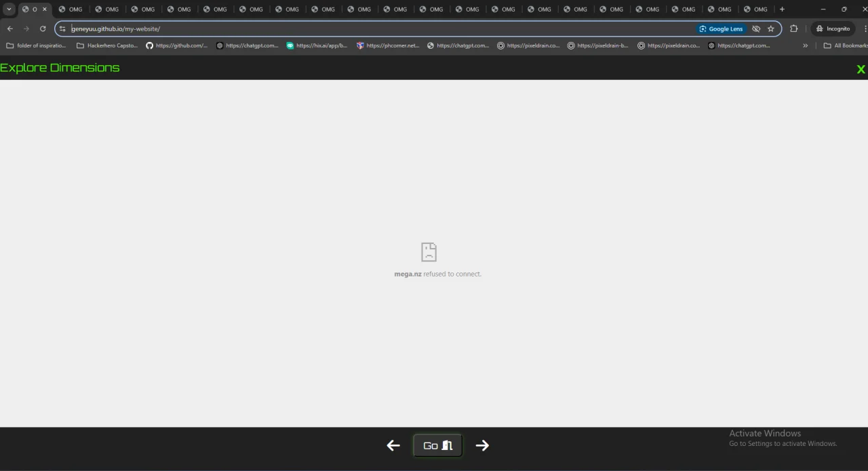Open a new tab with plus button
This screenshot has width=868, height=471.
[782, 9]
